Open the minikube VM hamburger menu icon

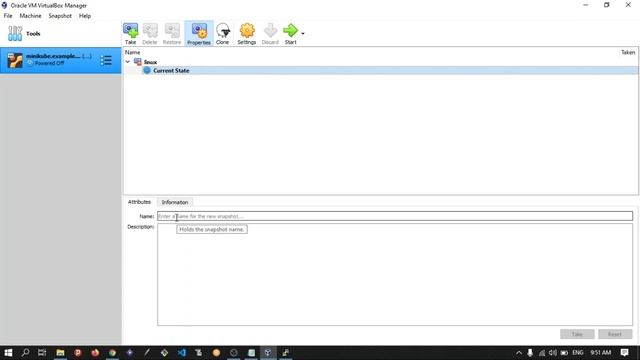106,60
